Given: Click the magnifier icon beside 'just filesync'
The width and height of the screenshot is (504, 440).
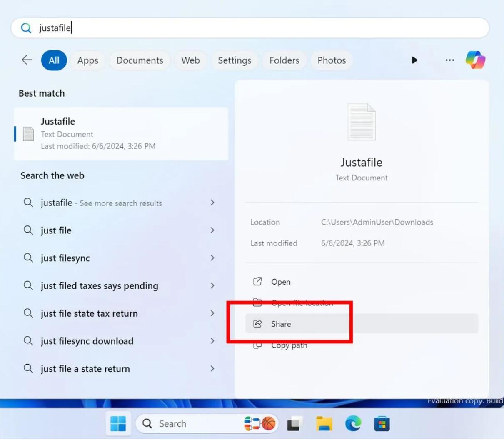Looking at the screenshot, I should click(28, 258).
